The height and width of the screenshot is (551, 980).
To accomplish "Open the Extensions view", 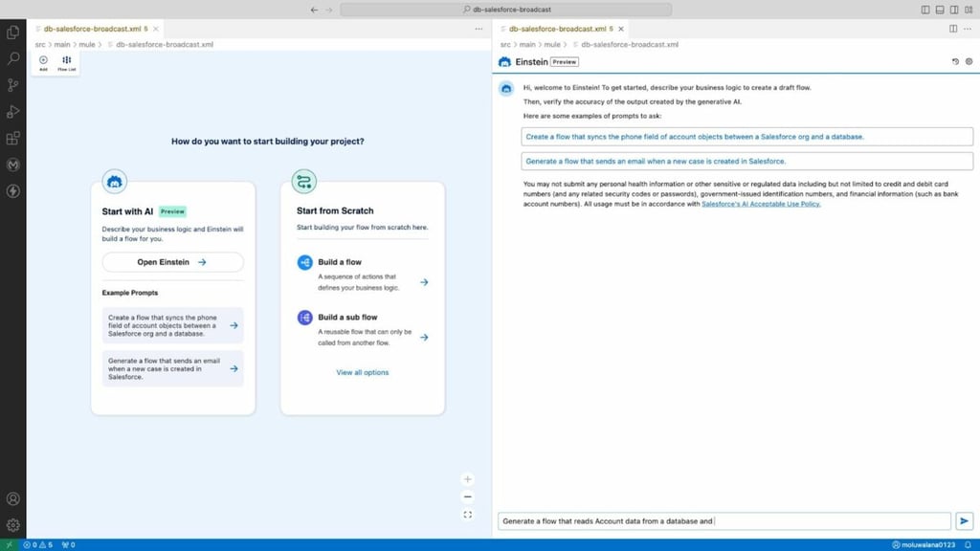I will (x=12, y=138).
